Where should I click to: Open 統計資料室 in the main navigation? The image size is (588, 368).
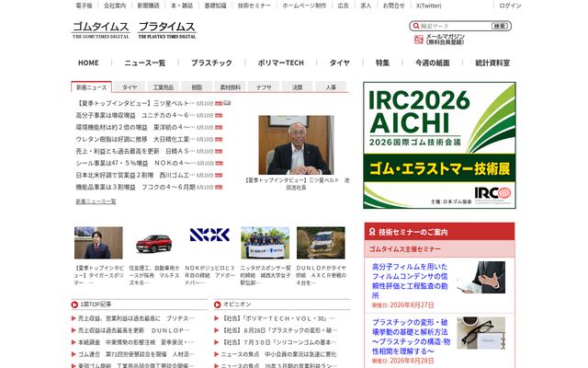492,63
